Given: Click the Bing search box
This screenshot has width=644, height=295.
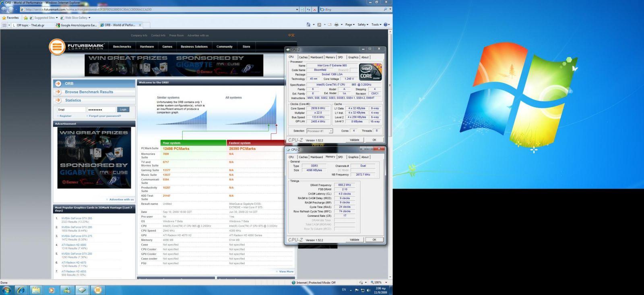Looking at the screenshot, I should tap(351, 9).
